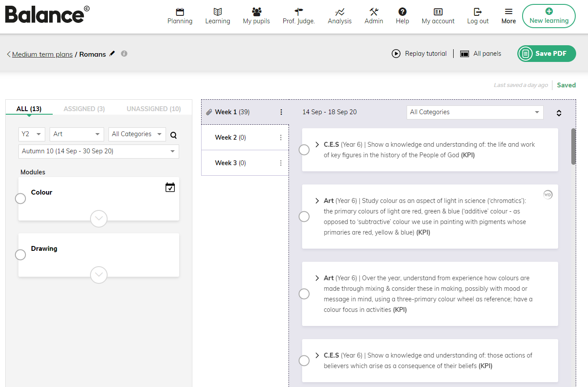This screenshot has height=387, width=588.
Task: Switch to the ASSIGNED (3) tab
Action: [x=84, y=109]
